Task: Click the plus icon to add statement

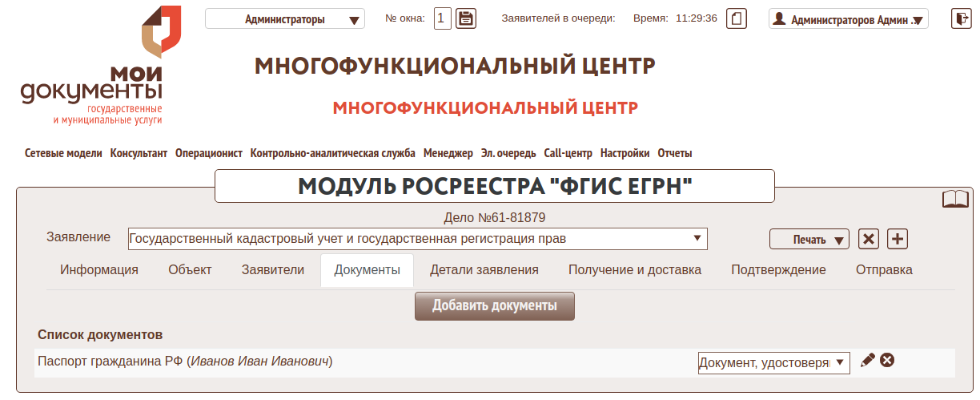Action: pos(898,239)
